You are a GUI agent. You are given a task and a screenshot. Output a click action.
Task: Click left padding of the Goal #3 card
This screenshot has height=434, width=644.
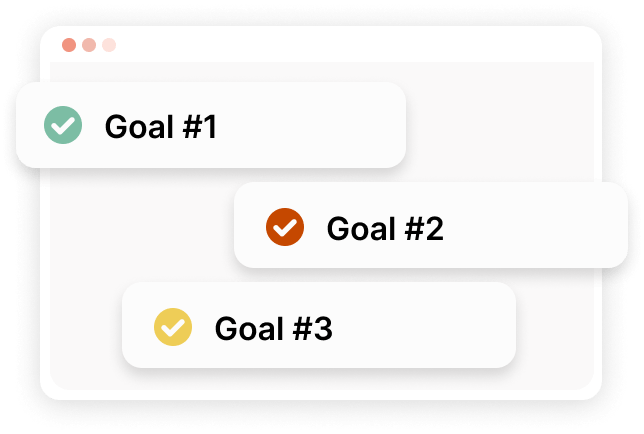(x=136, y=327)
